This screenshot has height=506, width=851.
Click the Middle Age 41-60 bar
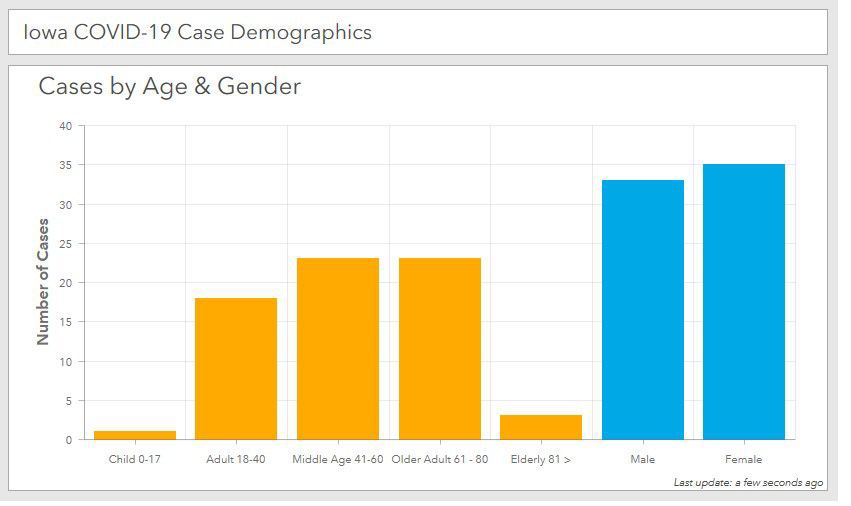coord(338,349)
